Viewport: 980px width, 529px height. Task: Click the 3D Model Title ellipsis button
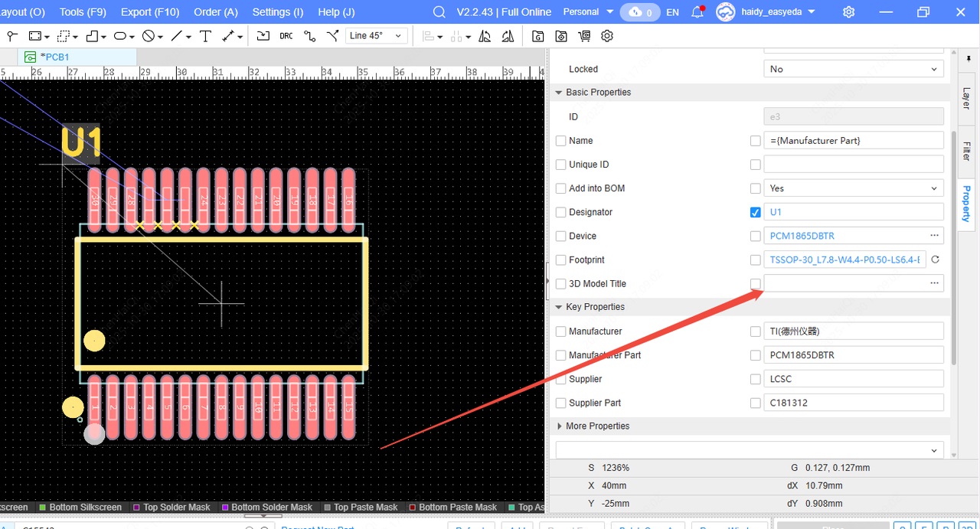(934, 283)
